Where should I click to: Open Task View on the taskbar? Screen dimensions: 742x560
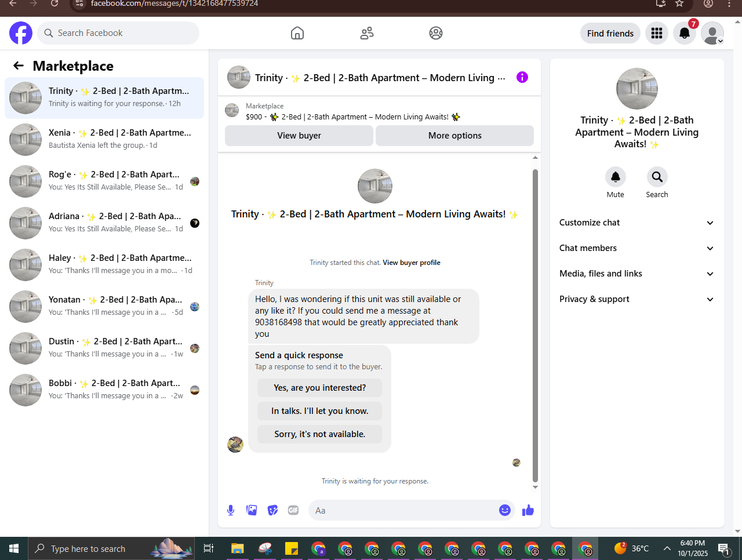[209, 548]
